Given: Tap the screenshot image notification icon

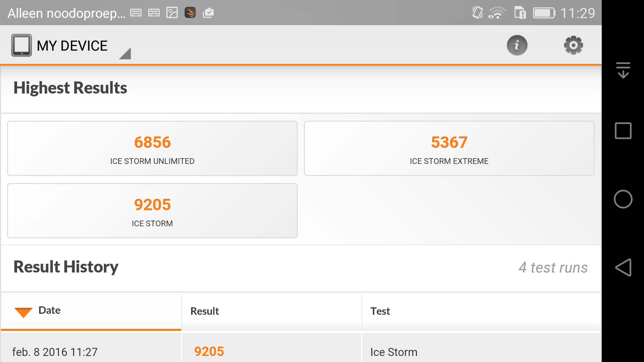Looking at the screenshot, I should [172, 13].
